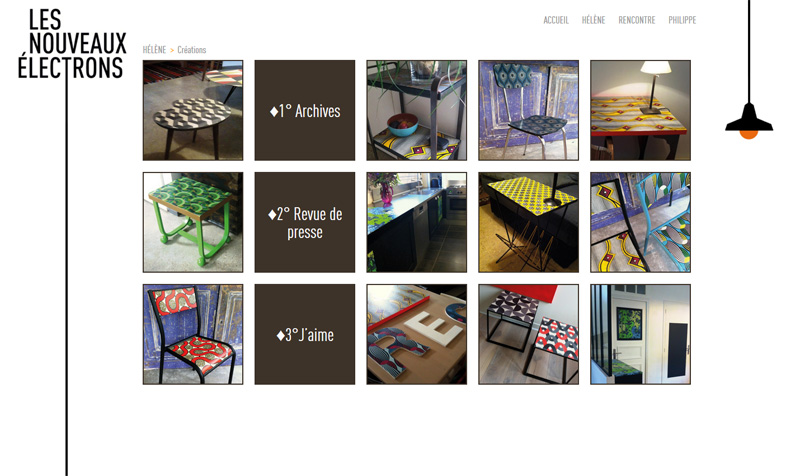Image resolution: width=800 pixels, height=476 pixels.
Task: Open the yellow patterned side table photo
Action: pos(529,222)
